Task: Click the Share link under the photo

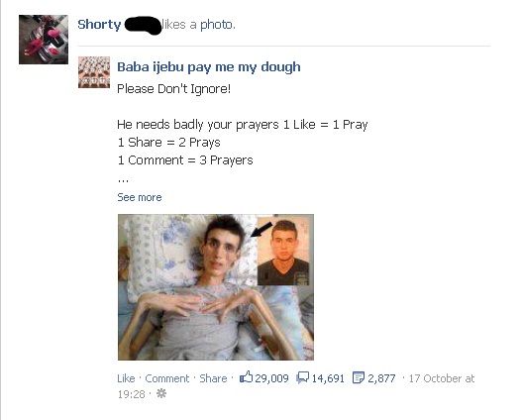Action: point(213,378)
